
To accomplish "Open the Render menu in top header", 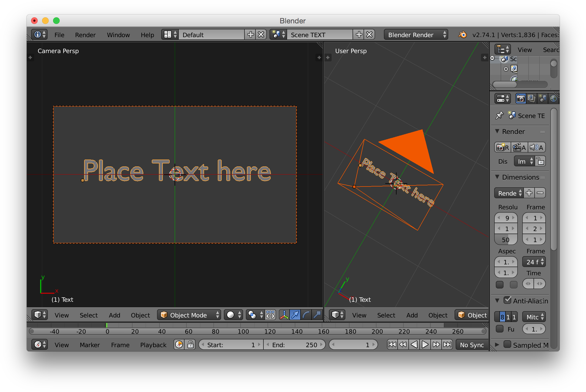I will coord(85,35).
